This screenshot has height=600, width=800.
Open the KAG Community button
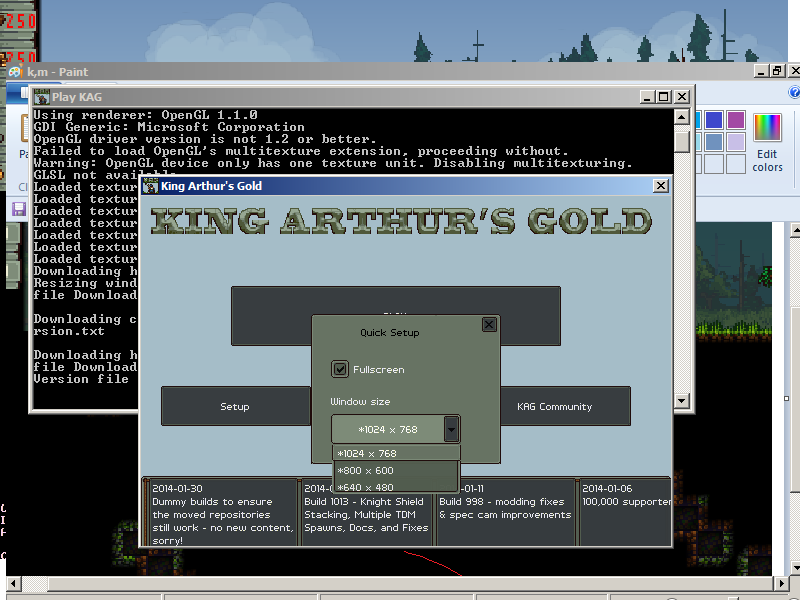coord(565,406)
